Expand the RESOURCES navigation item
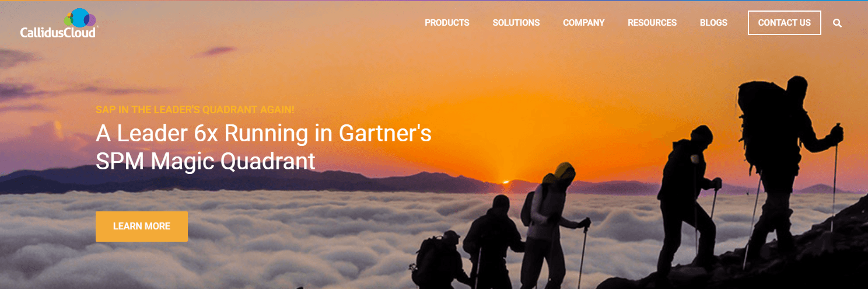This screenshot has width=868, height=289. 652,23
